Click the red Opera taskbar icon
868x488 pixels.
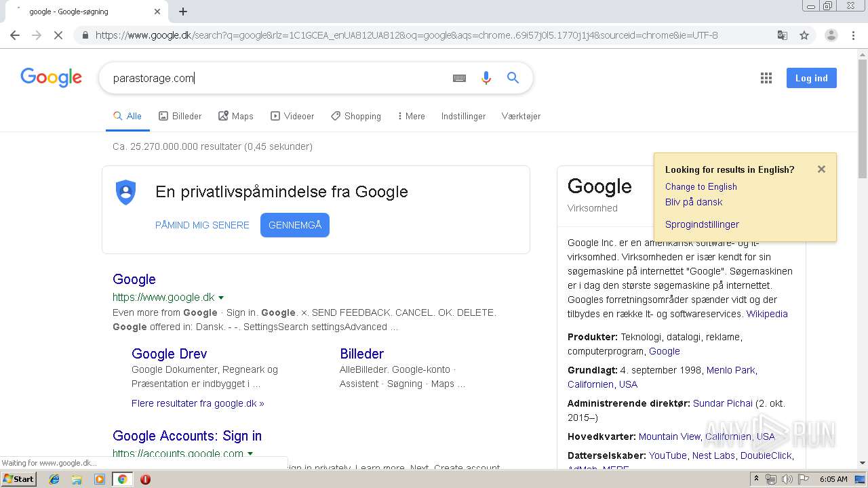145,479
